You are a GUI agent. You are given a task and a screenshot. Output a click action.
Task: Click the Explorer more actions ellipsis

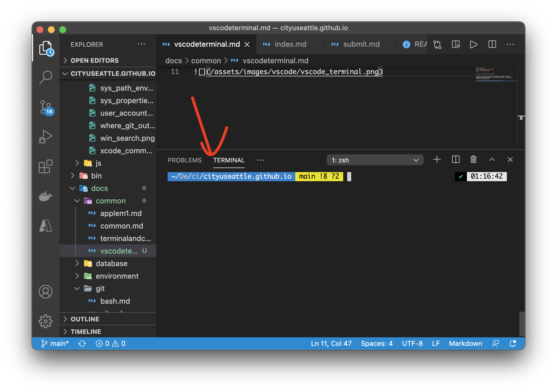click(141, 44)
